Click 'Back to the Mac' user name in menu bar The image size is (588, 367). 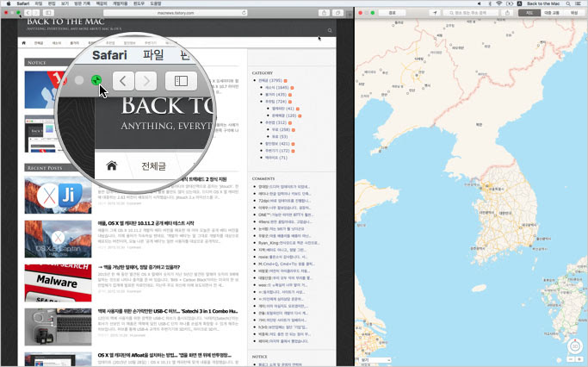coord(543,3)
